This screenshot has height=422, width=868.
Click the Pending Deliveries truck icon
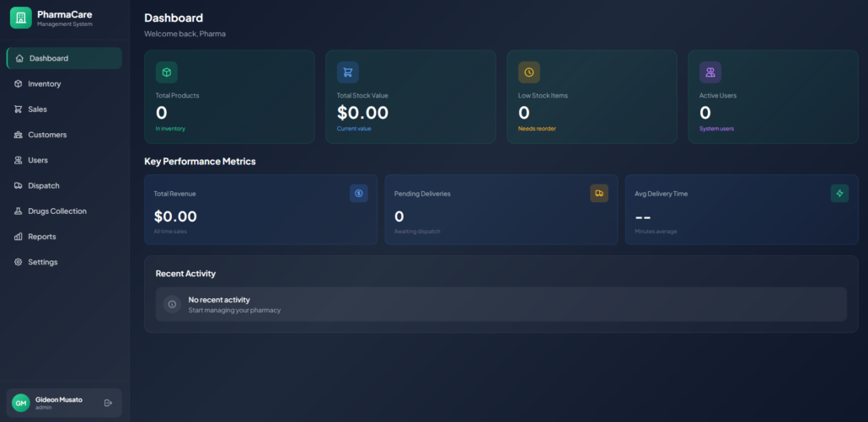(x=599, y=194)
